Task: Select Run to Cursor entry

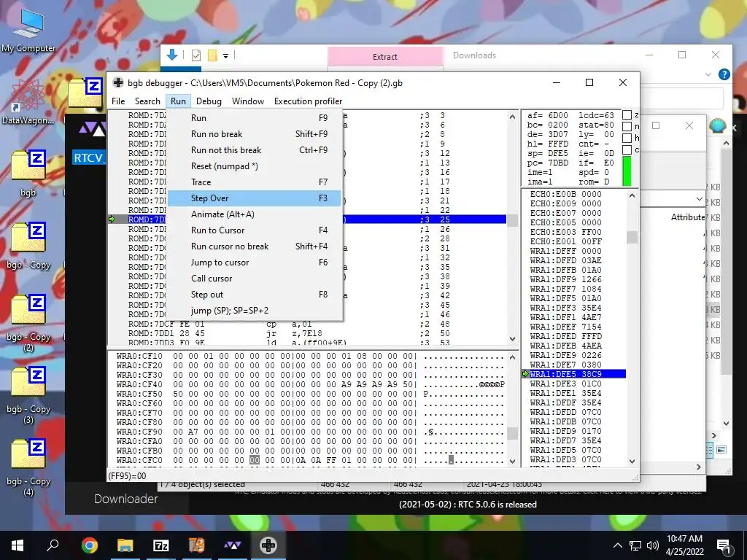Action: pos(255,230)
